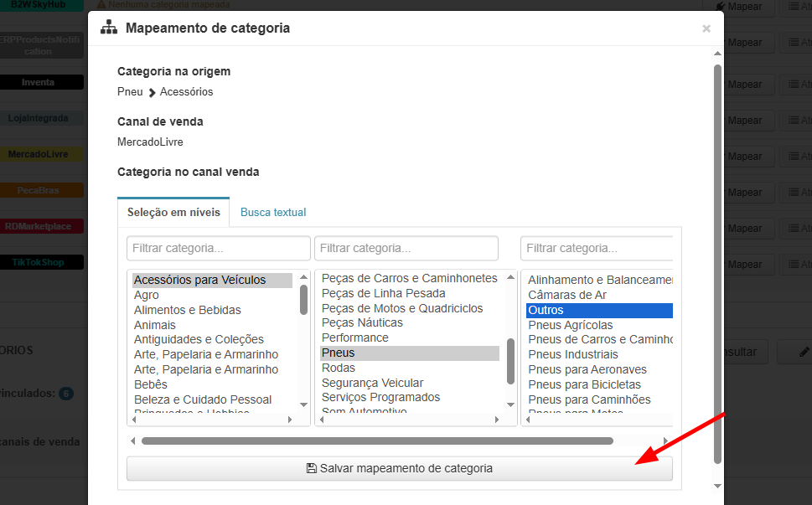
Task: Choose "Rodas" subcategory
Action: (339, 368)
